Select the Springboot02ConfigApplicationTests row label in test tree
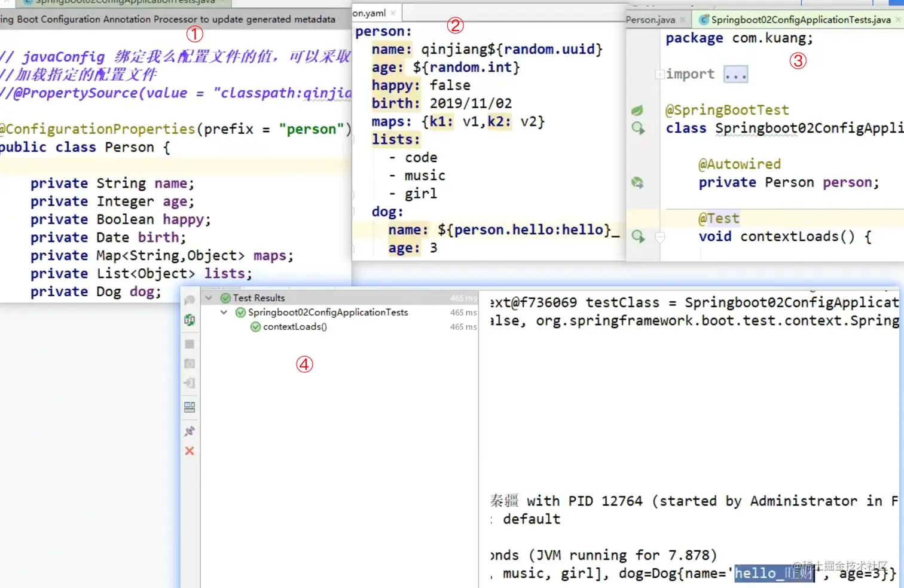The image size is (904, 588). click(328, 313)
